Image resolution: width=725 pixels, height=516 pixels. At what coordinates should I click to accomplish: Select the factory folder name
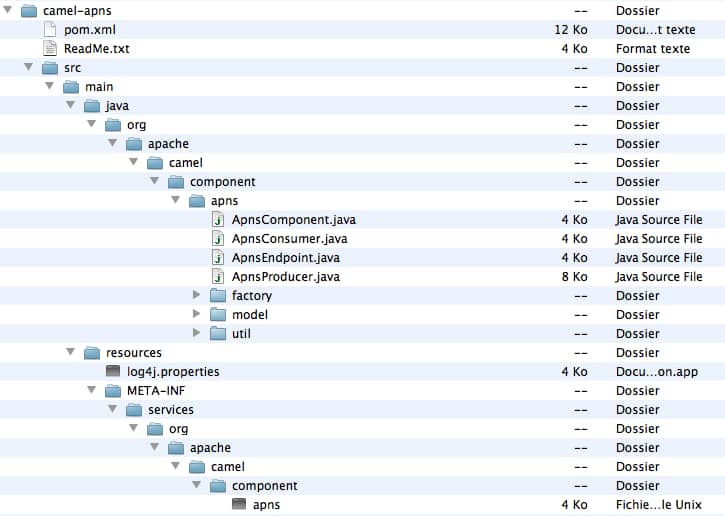point(252,295)
